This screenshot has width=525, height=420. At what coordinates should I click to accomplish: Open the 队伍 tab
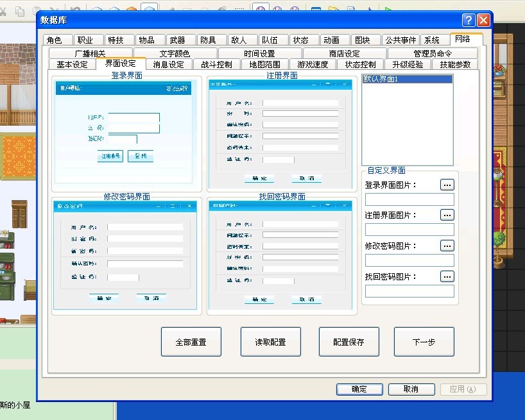[273, 40]
